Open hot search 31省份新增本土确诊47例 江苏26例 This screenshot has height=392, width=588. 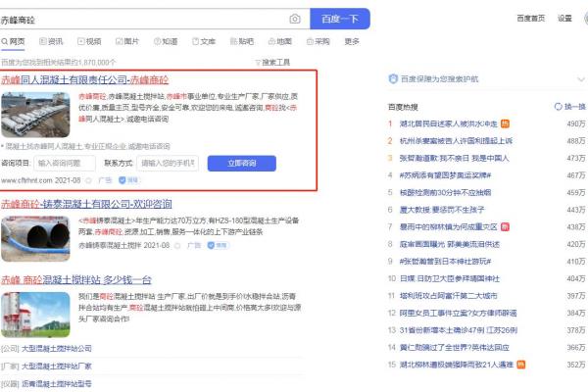[459, 330]
